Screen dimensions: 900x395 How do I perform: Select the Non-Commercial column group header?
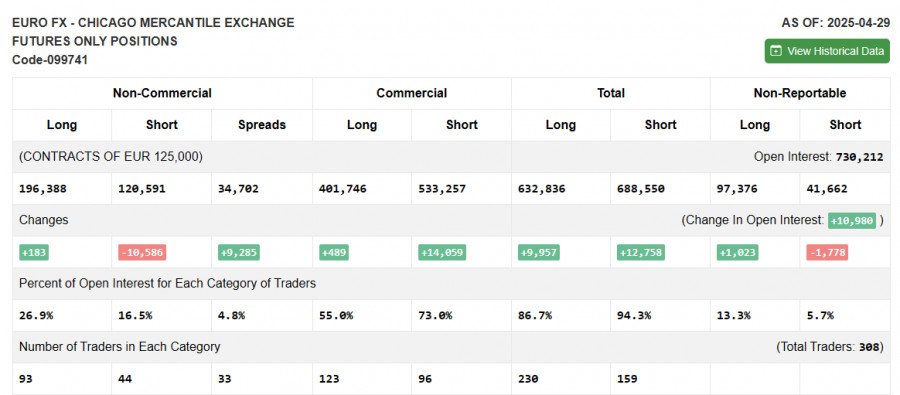click(x=162, y=93)
